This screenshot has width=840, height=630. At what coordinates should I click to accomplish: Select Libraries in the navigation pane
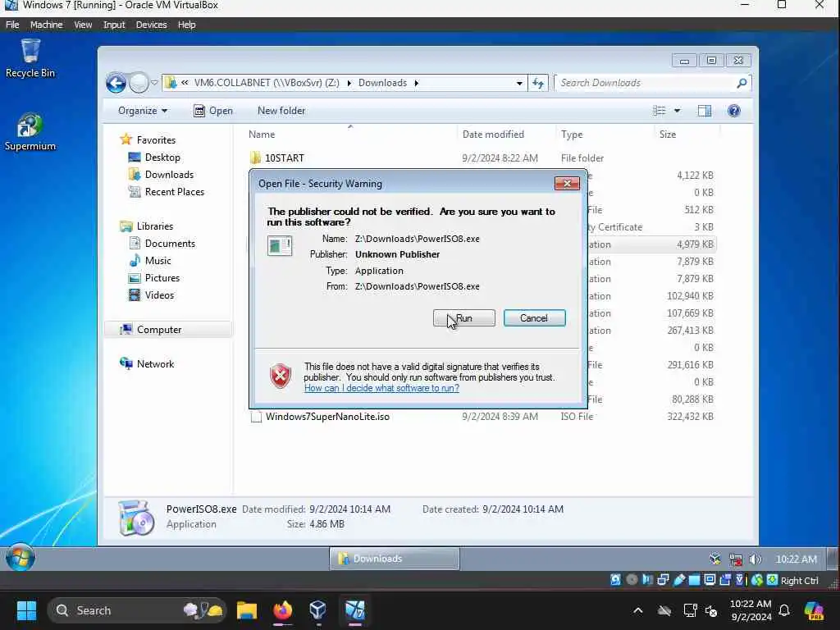pos(155,226)
